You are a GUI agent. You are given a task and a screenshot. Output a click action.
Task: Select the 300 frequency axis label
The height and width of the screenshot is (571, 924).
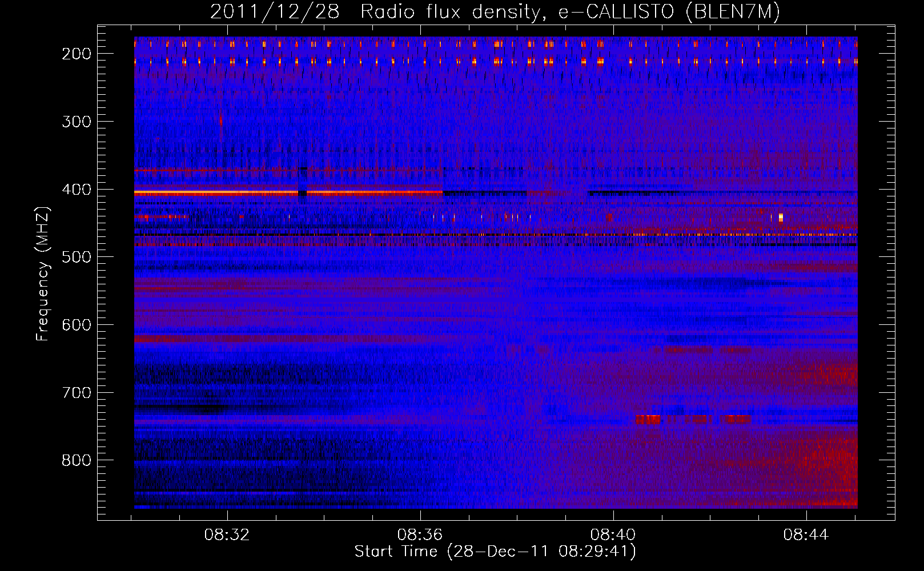click(x=76, y=122)
